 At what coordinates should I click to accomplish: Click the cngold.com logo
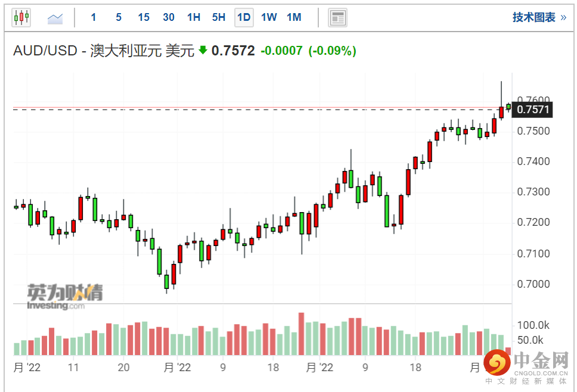[525, 365]
